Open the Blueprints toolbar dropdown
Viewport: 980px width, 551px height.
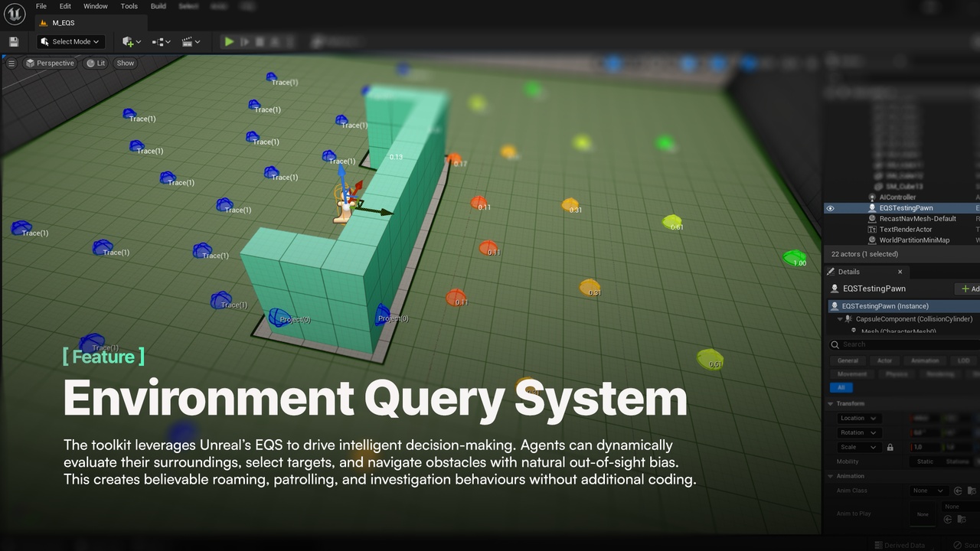[x=161, y=41]
